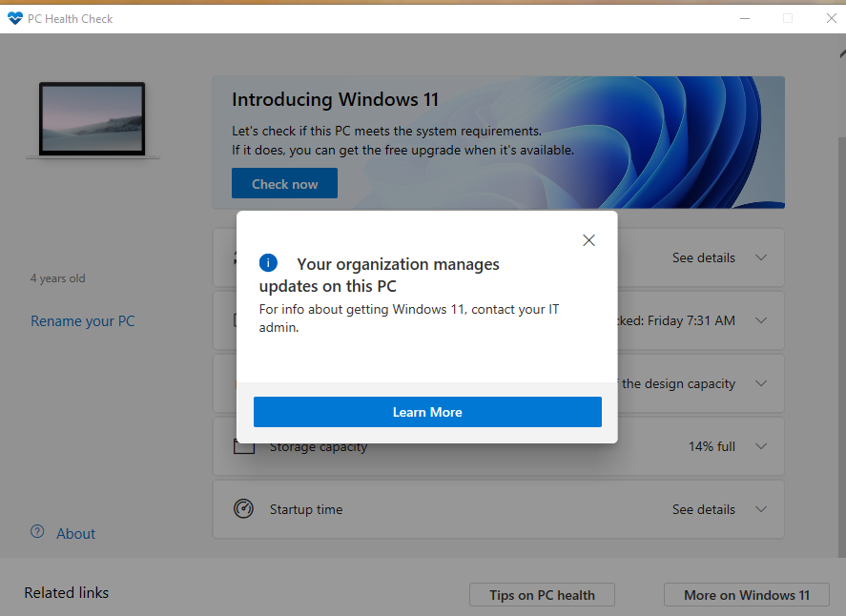The width and height of the screenshot is (846, 616).
Task: Expand the Friday 7:31 AM row chevron
Action: [761, 320]
